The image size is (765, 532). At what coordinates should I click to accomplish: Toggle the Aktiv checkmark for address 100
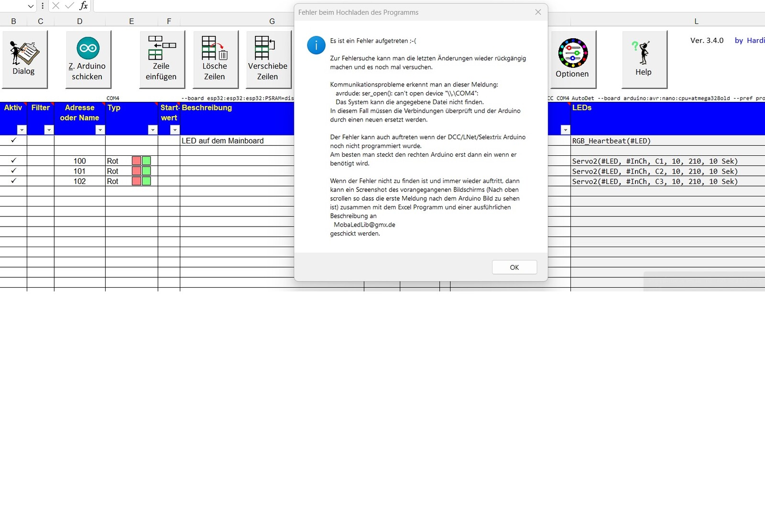(x=13, y=161)
